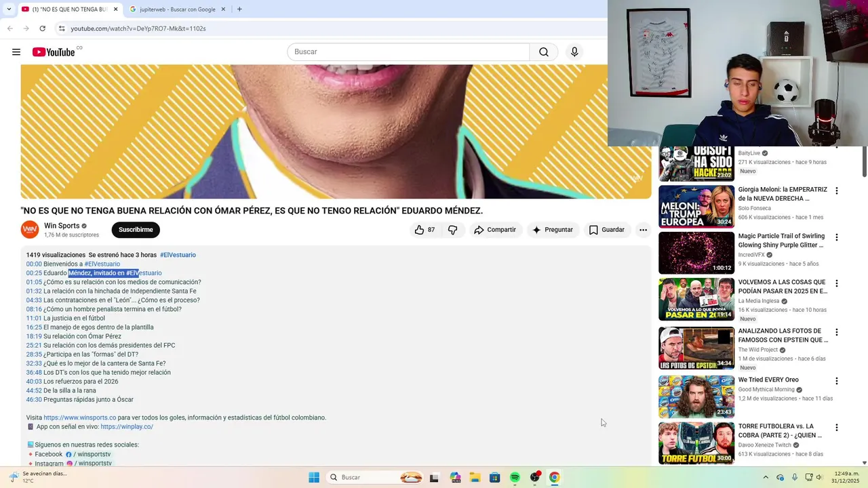This screenshot has height=488, width=868.
Task: Go to the YouTube home logo
Action: click(x=54, y=52)
